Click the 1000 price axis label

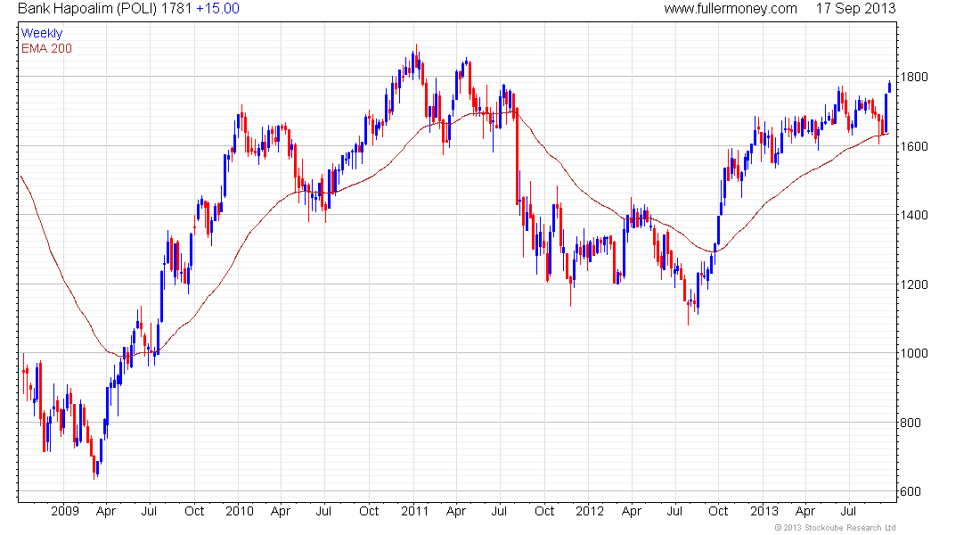pyautogui.click(x=914, y=353)
